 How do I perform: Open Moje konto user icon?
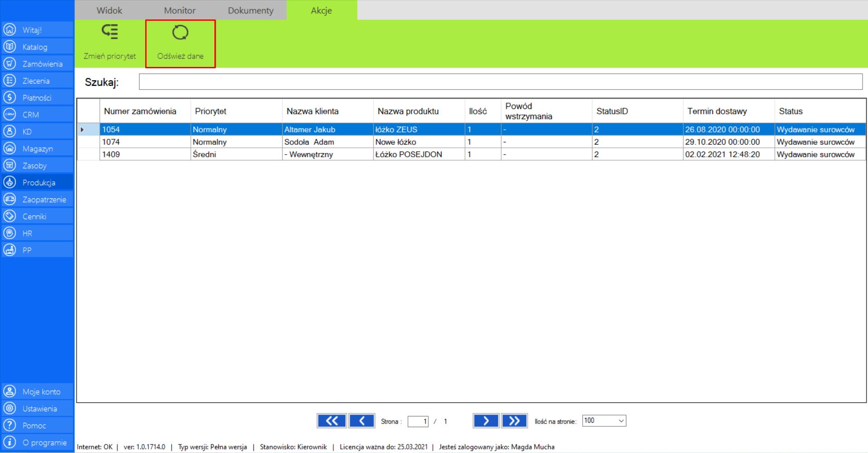point(9,392)
